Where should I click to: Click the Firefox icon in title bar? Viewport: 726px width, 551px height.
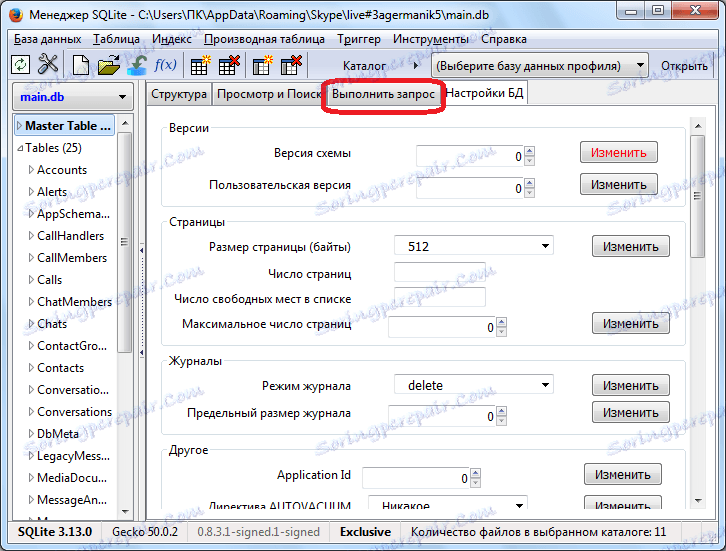(x=16, y=15)
